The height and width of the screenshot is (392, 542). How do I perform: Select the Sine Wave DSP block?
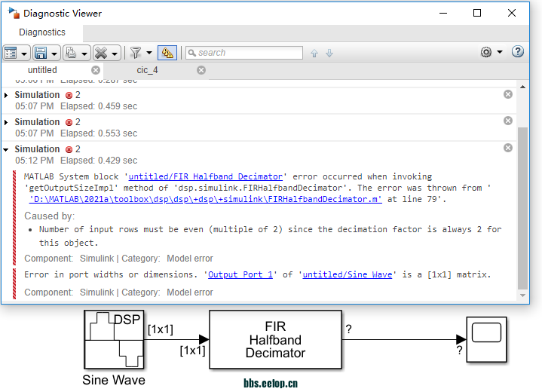pos(114,339)
